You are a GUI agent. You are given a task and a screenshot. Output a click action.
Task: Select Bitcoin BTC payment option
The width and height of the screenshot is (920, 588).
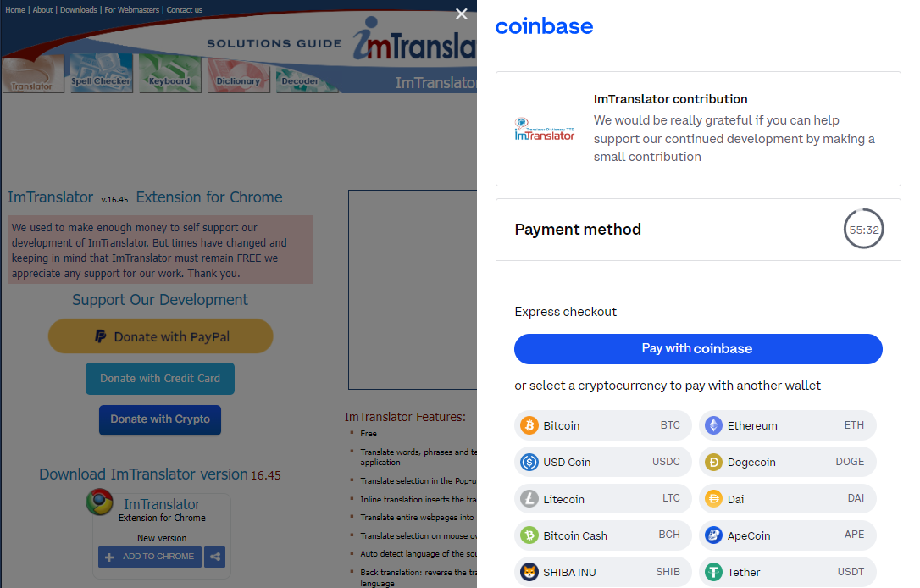coord(602,425)
